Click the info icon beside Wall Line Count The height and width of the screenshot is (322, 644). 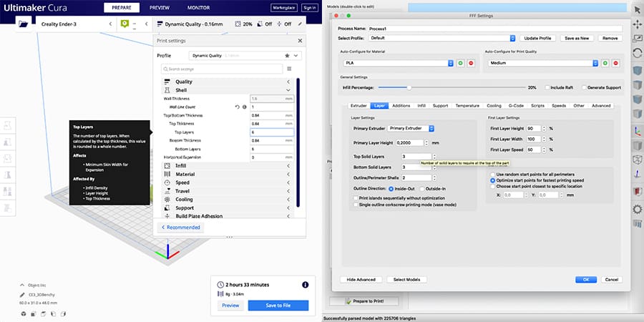pos(245,107)
